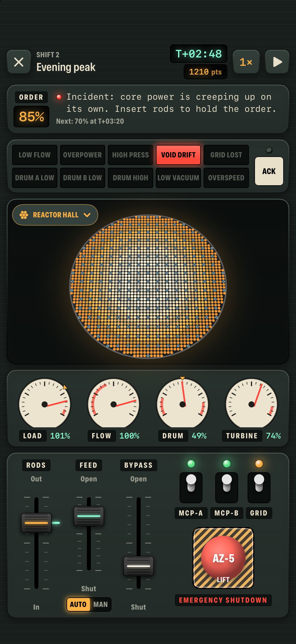This screenshot has width=296, height=644.
Task: Select the DRUM A LOW alarm tile
Action: click(x=35, y=178)
